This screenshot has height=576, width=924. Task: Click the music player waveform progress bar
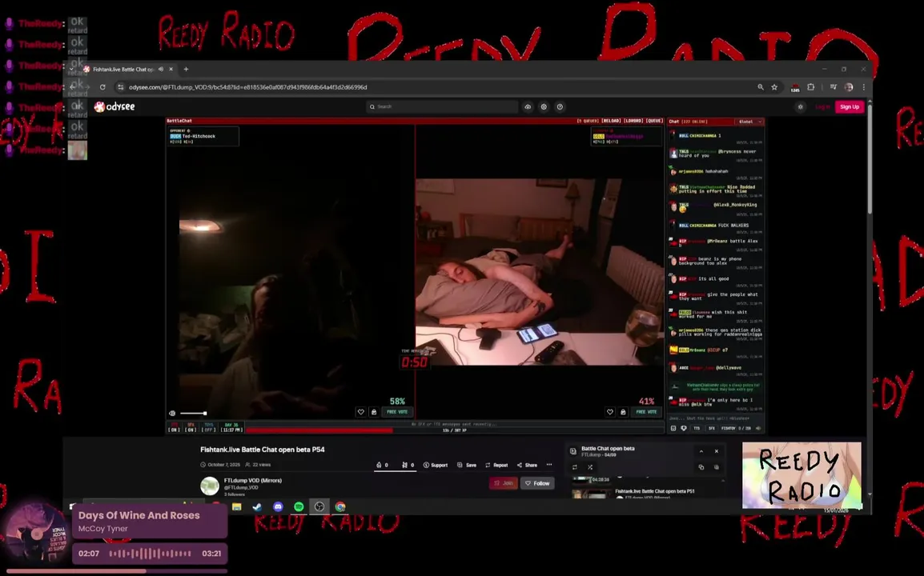click(x=151, y=554)
